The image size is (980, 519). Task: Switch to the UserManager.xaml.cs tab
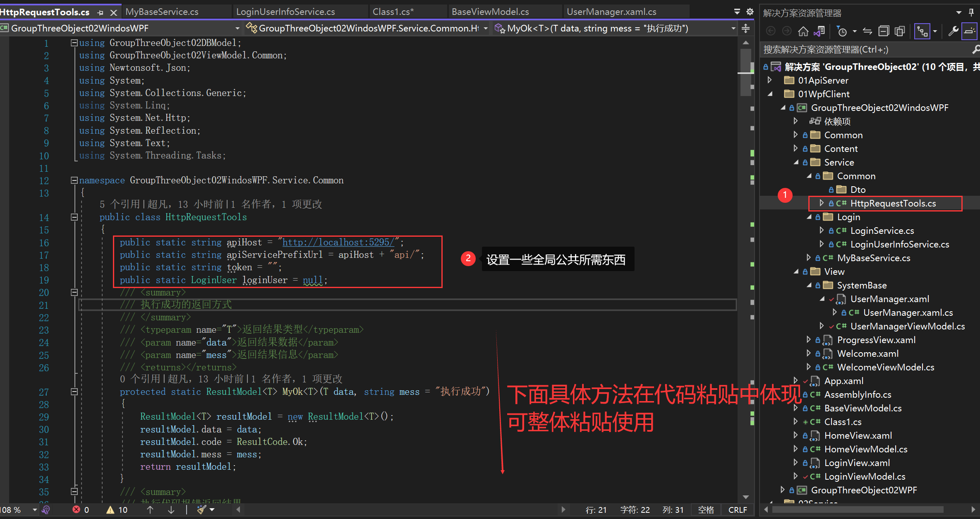point(611,12)
